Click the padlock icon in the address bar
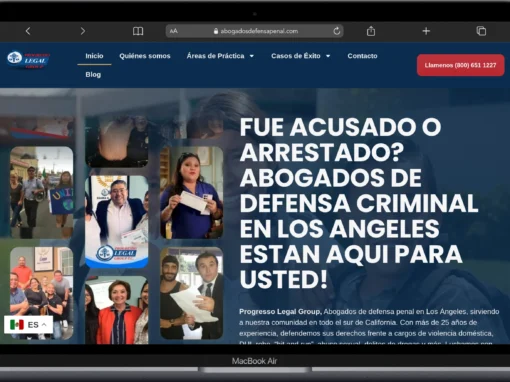The width and height of the screenshot is (510, 382). [216, 31]
